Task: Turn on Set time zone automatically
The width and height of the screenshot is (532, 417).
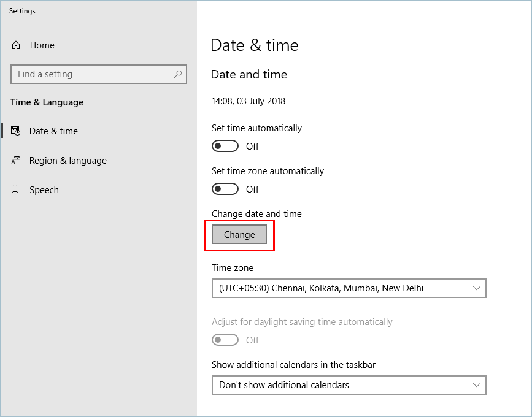Action: coord(225,189)
